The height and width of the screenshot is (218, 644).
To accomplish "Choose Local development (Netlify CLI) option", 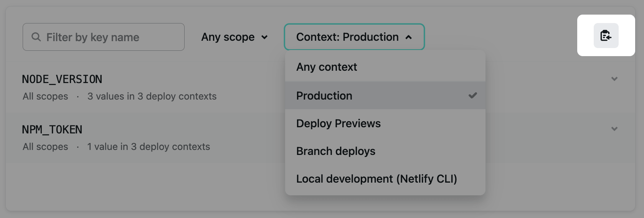I will (376, 179).
